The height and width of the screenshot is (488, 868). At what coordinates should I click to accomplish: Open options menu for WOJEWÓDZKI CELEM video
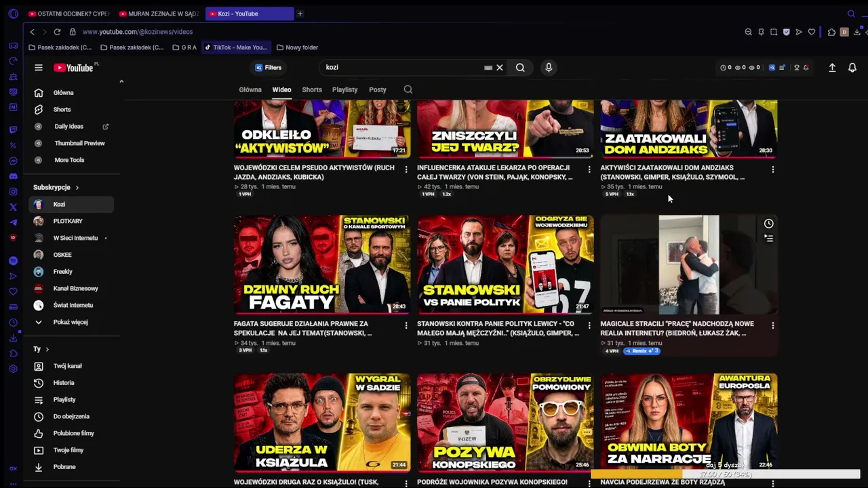[x=406, y=169]
